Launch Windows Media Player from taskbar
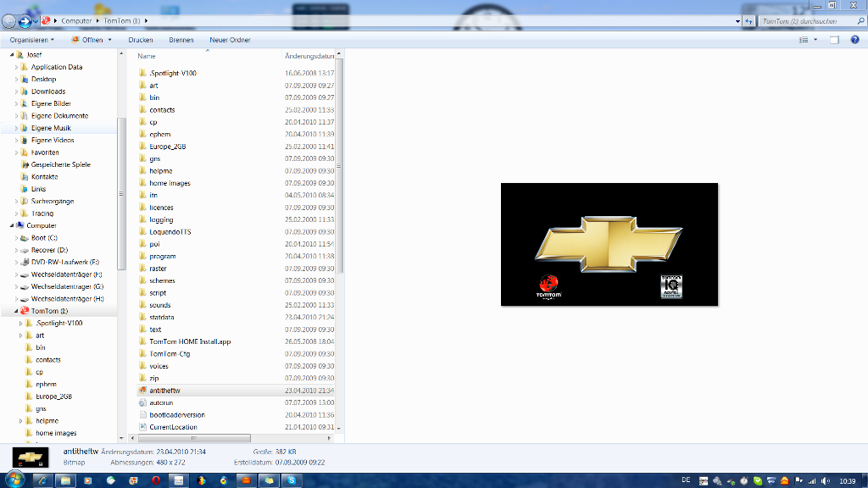This screenshot has height=488, width=868. [88, 480]
